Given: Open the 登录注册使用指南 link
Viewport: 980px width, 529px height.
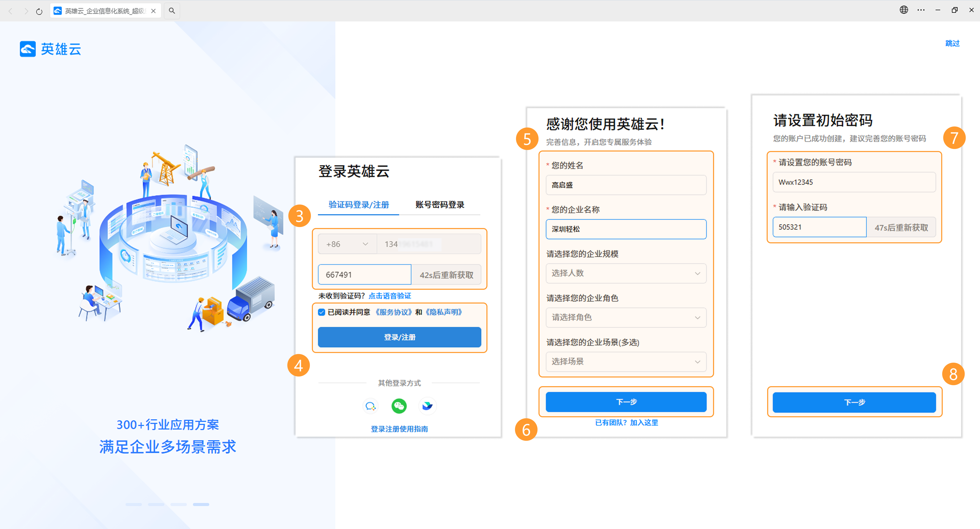Looking at the screenshot, I should [399, 429].
